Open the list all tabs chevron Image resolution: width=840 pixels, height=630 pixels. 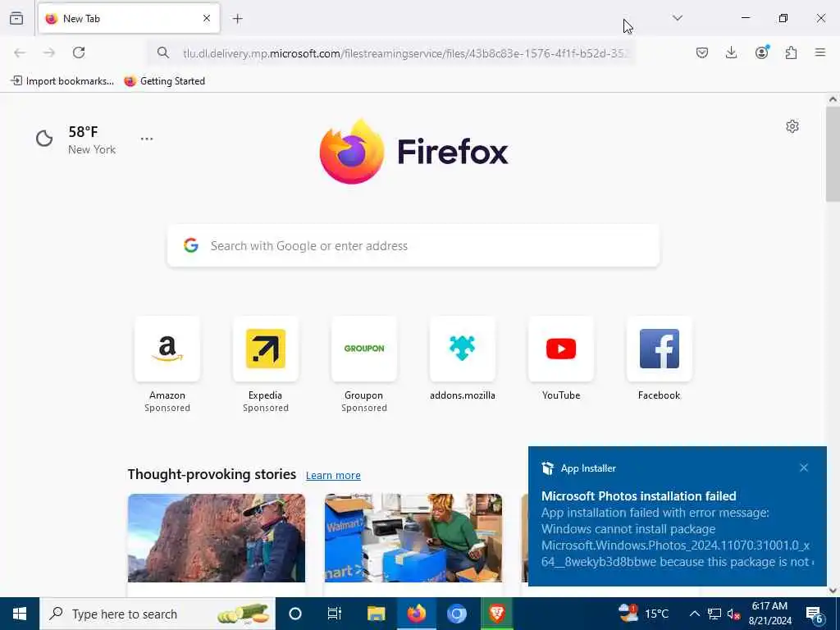point(678,18)
